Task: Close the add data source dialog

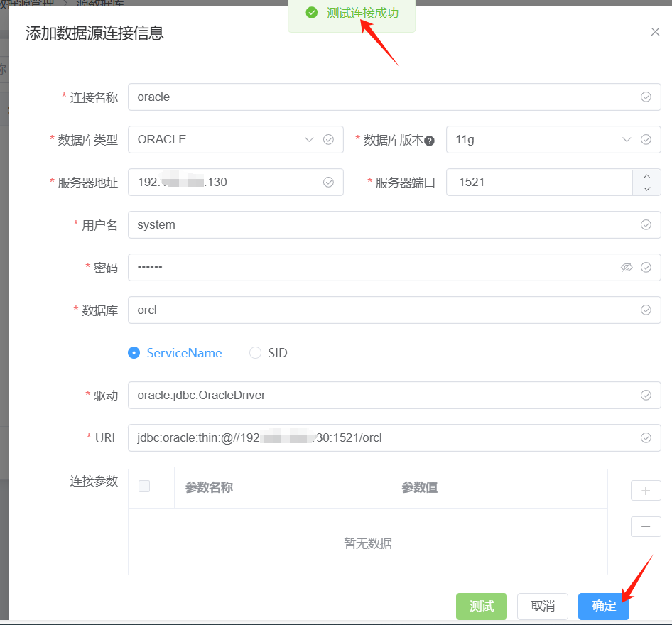Action: tap(655, 32)
